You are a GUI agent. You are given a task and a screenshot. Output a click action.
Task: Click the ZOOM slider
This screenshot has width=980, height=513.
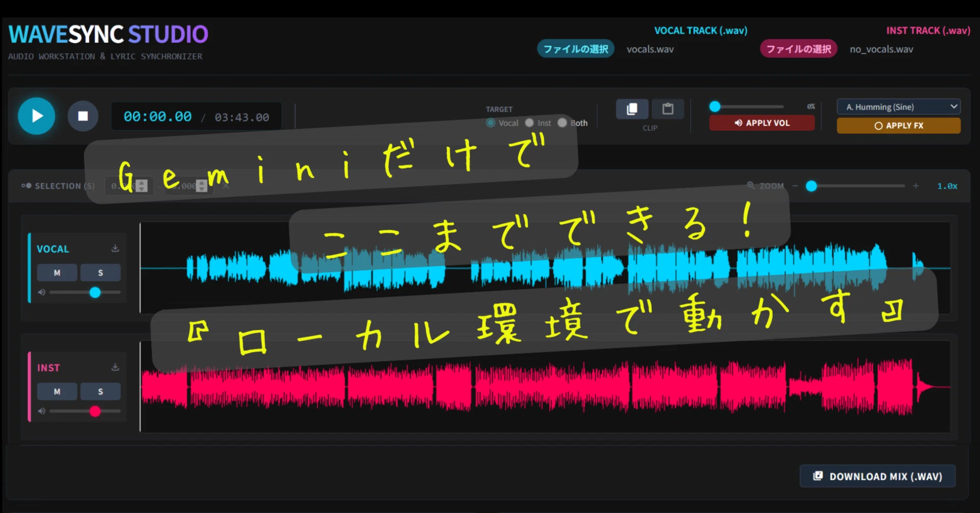[x=855, y=186]
